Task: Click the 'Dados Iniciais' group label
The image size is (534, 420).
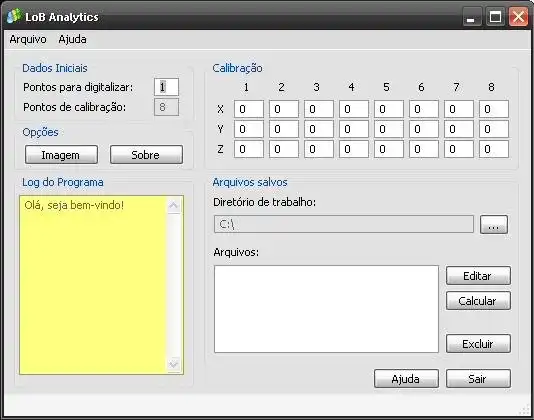Action: (x=55, y=68)
